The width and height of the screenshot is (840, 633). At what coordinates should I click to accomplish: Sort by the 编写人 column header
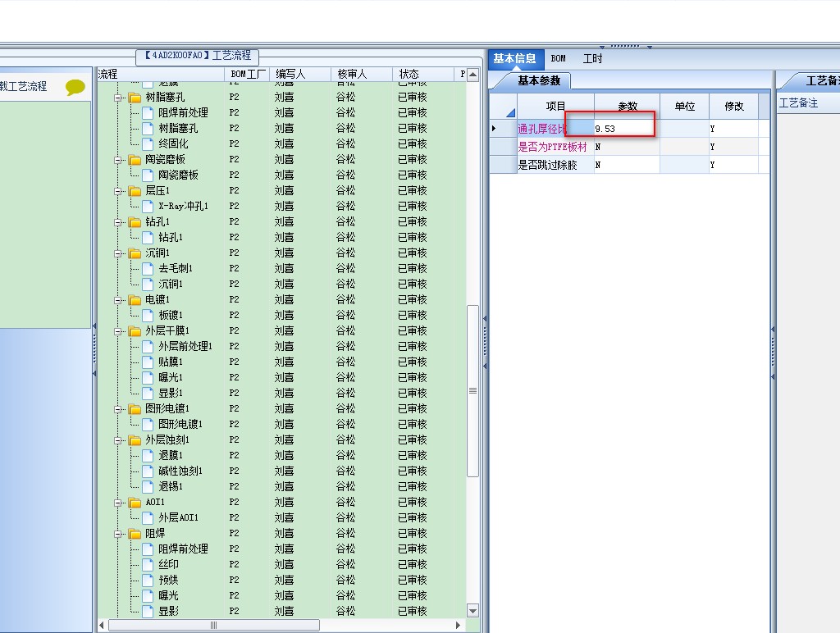(300, 74)
